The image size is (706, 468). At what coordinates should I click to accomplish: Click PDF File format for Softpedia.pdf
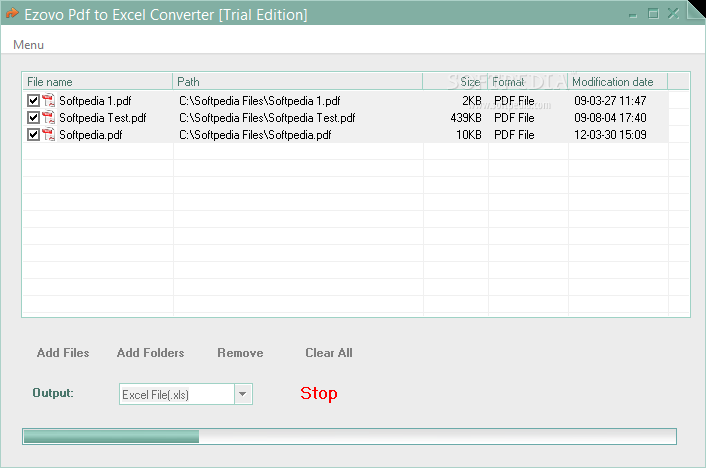514,135
